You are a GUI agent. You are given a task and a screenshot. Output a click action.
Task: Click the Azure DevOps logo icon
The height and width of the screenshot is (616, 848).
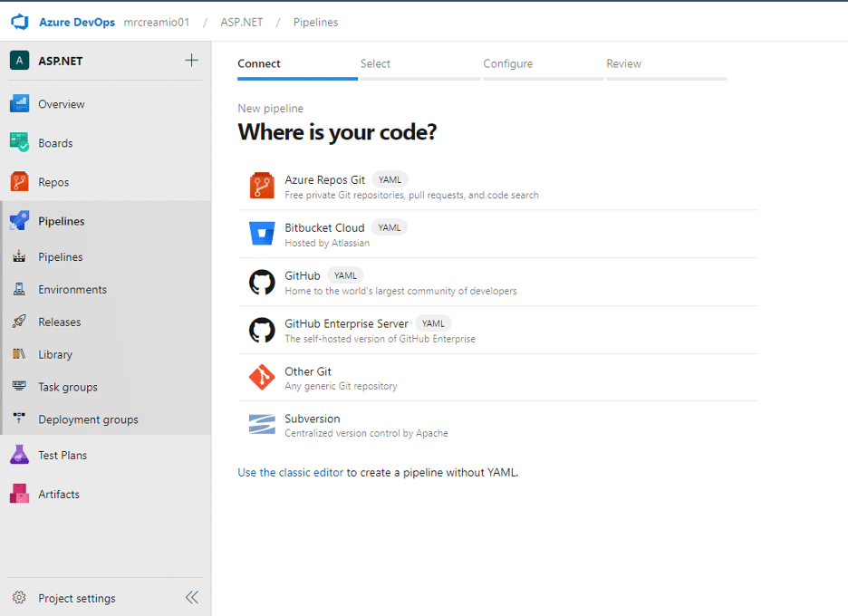click(x=19, y=22)
